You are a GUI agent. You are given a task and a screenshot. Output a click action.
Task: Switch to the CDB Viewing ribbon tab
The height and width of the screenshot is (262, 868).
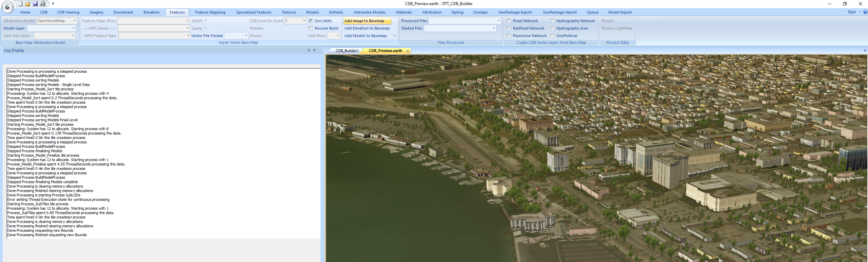(68, 12)
